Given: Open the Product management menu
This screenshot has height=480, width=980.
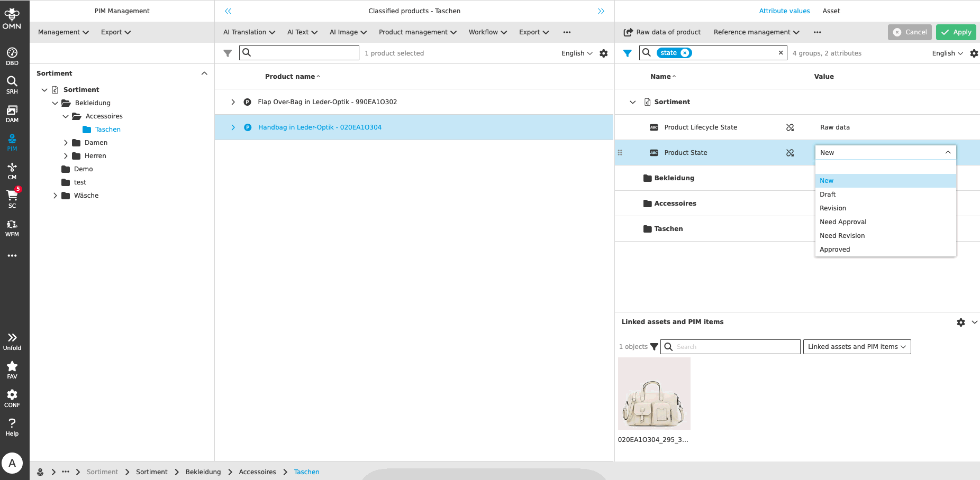Looking at the screenshot, I should point(417,32).
